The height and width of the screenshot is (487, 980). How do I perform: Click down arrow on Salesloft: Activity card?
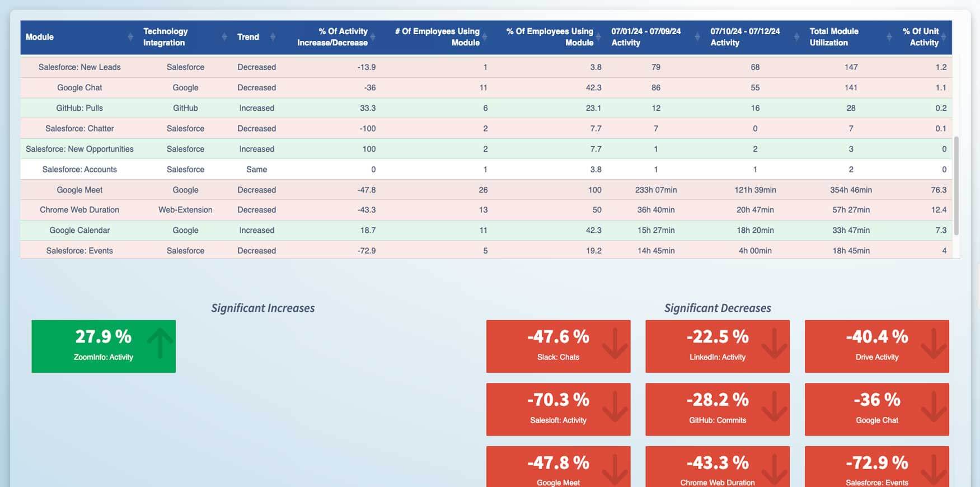point(615,406)
